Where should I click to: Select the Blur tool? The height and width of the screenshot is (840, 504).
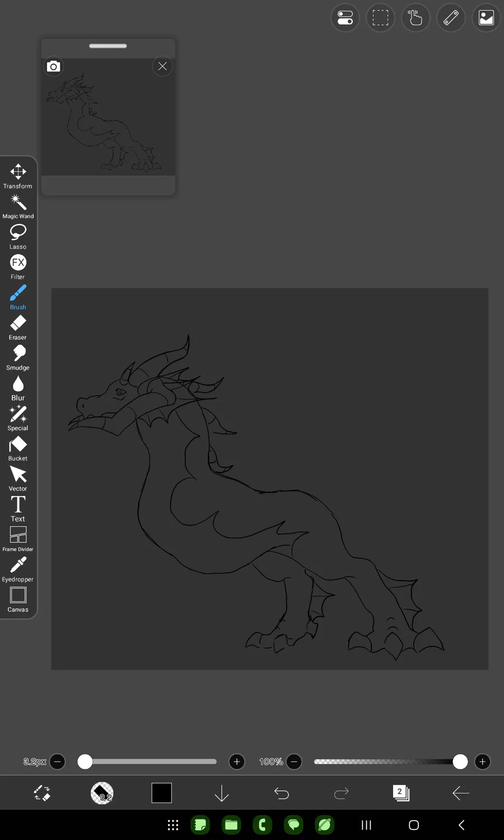point(18,388)
